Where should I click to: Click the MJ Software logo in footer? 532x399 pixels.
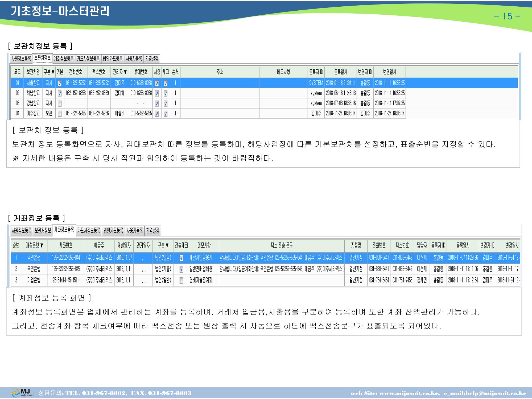23,393
